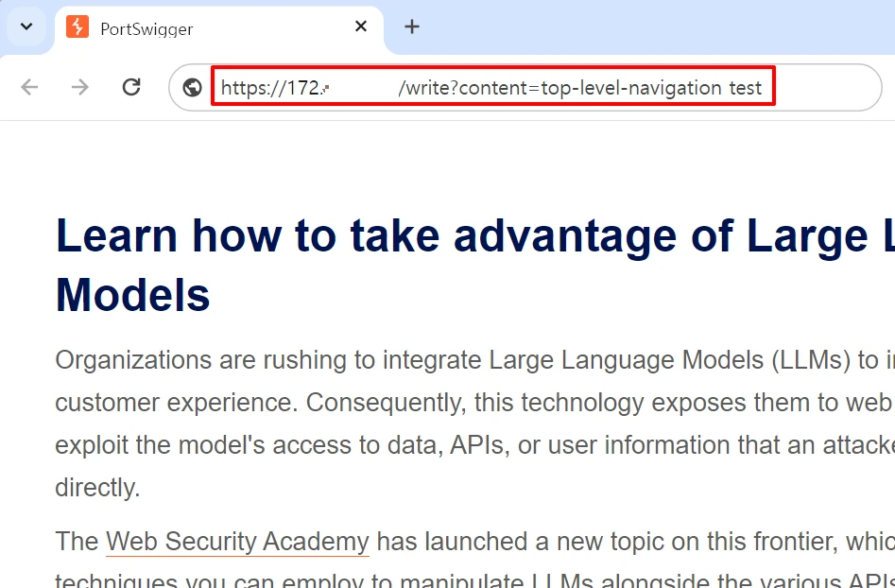Image resolution: width=895 pixels, height=588 pixels.
Task: Reload the current page
Action: coord(131,87)
